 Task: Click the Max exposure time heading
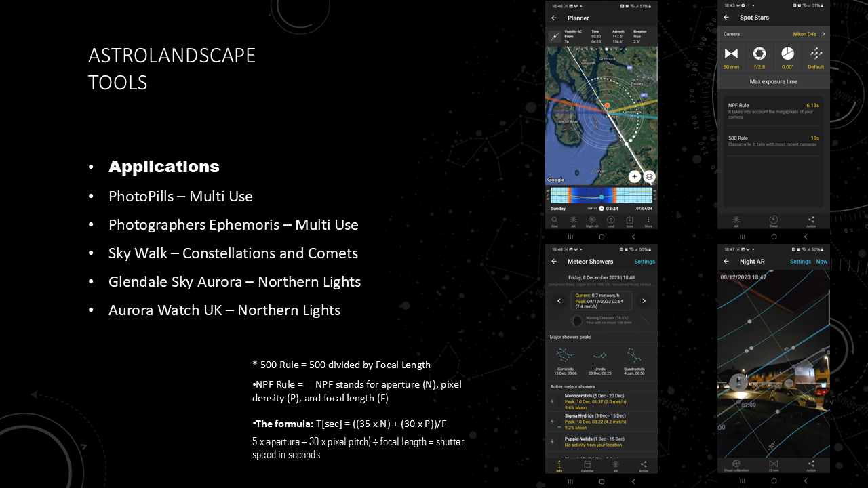[774, 81]
